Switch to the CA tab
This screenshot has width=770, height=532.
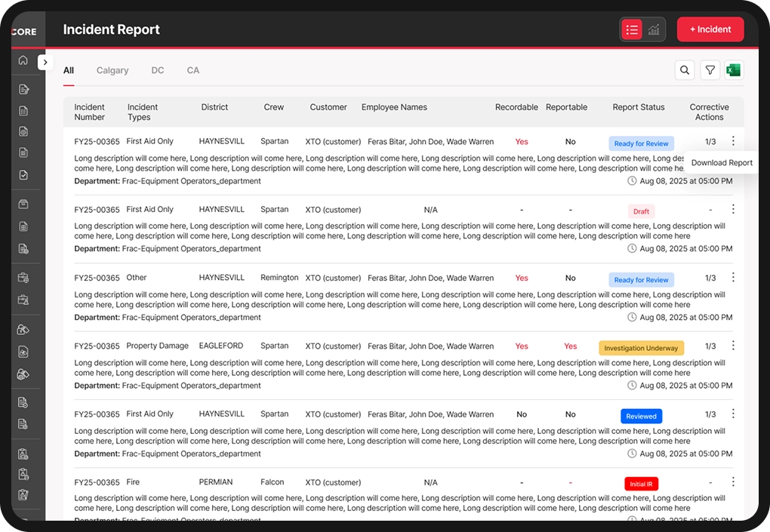(x=193, y=70)
